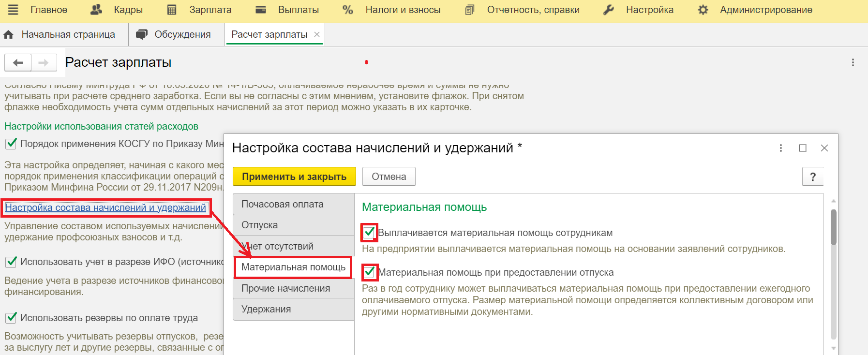Screen dimensions: 868x355
Task: Click the Настройка wrench icon
Action: [609, 10]
